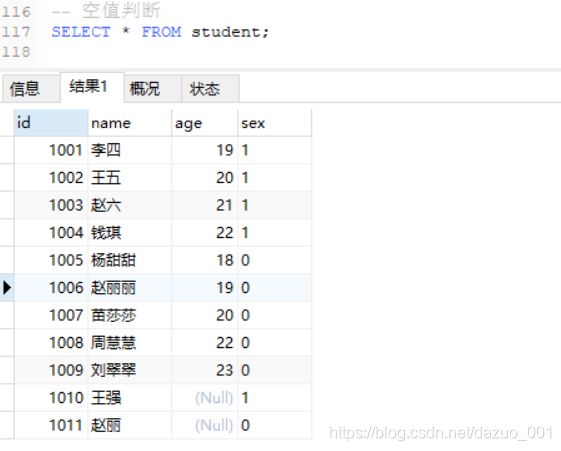Select the name cell 杨甜甜
561x451 pixels.
click(x=130, y=260)
